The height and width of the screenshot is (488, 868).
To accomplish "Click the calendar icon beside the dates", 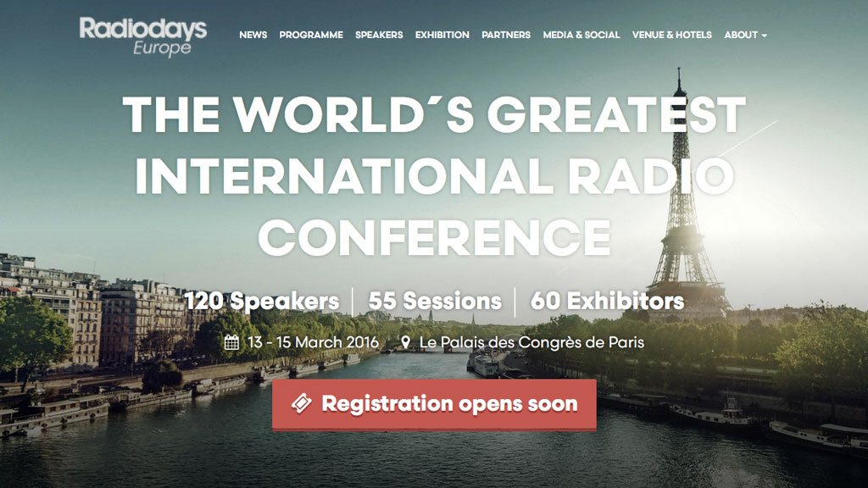I will coord(231,343).
